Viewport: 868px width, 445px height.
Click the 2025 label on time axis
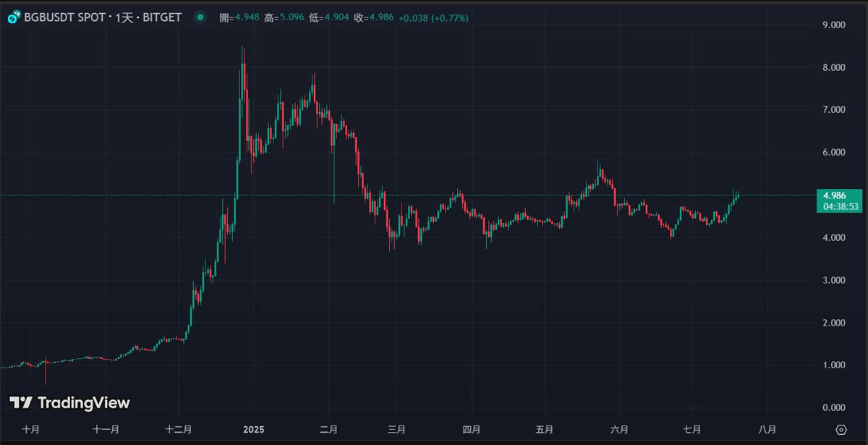tap(254, 430)
